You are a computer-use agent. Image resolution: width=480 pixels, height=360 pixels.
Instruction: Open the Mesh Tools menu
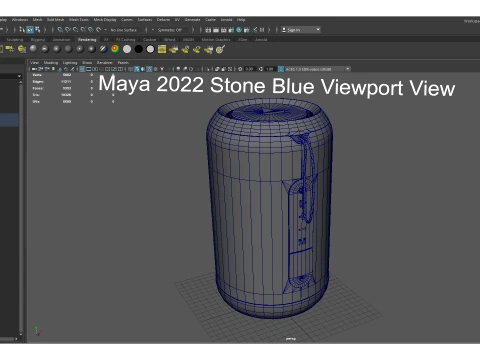[x=79, y=20]
